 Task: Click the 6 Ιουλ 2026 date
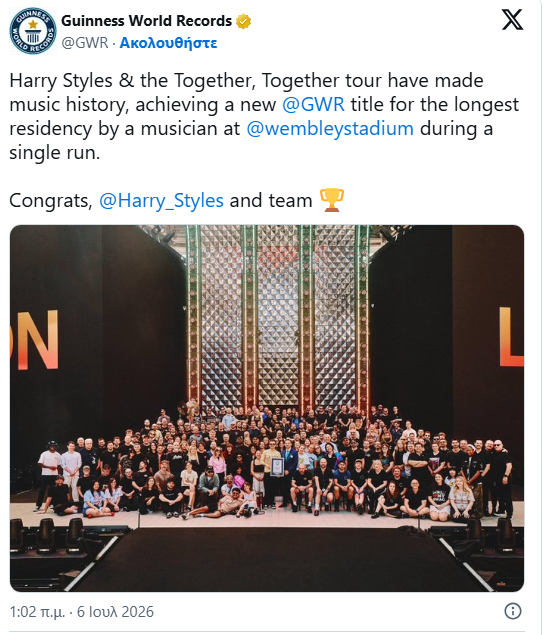(x=115, y=612)
